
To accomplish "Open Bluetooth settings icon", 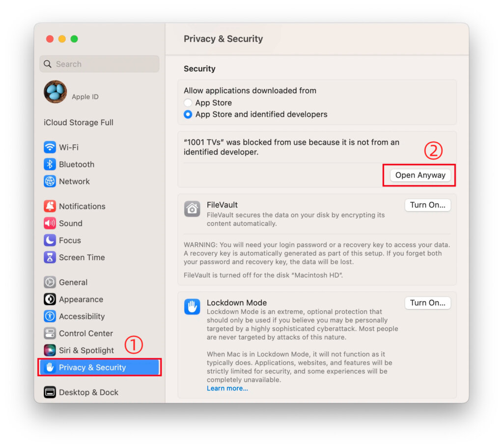I will [x=50, y=164].
